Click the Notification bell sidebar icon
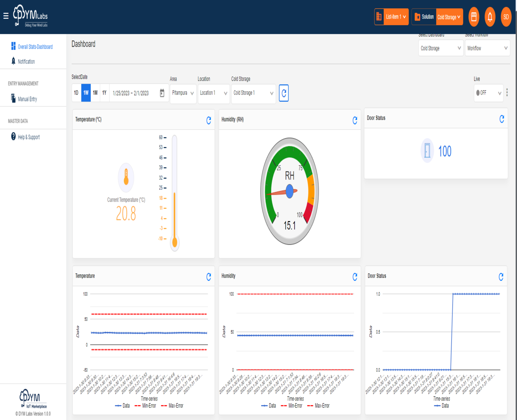The height and width of the screenshot is (420, 517). coord(14,61)
